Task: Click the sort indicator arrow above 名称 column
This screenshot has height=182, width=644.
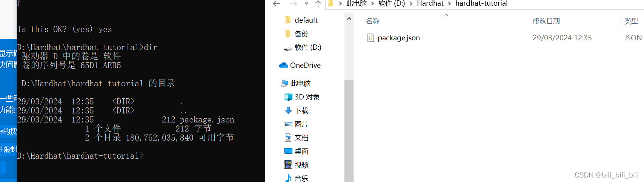Action: click(x=446, y=15)
